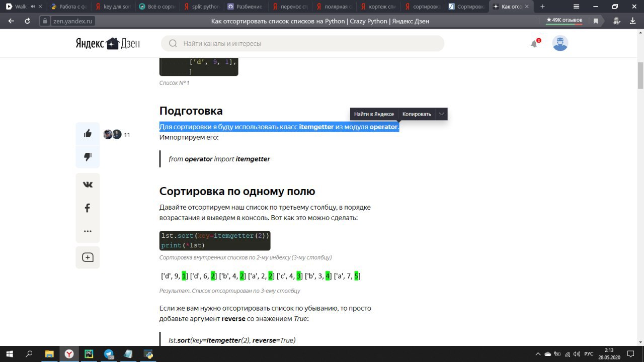The height and width of the screenshot is (362, 644).
Task: Reload the page
Action: (x=27, y=21)
